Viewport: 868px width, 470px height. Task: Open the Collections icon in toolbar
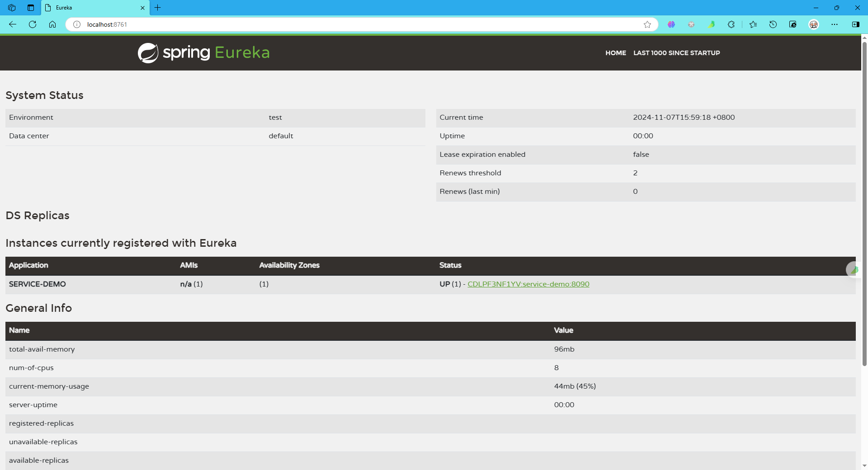[793, 24]
